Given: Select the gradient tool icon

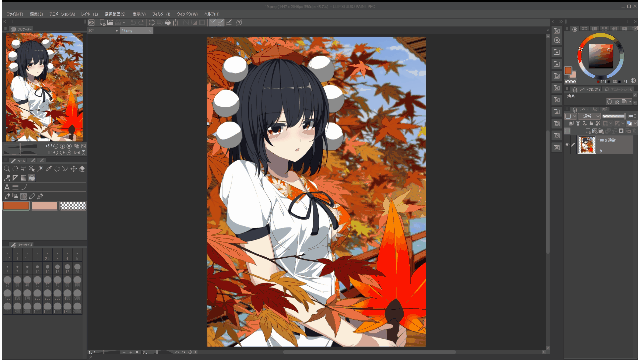Looking at the screenshot, I should [x=23, y=178].
